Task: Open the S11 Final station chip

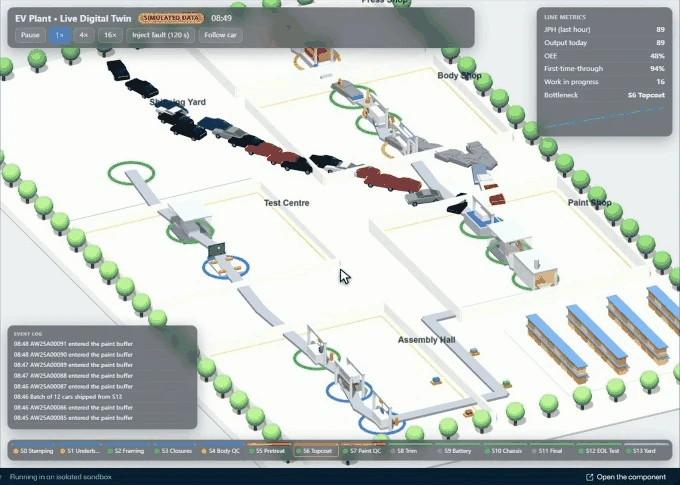Action: (x=552, y=451)
